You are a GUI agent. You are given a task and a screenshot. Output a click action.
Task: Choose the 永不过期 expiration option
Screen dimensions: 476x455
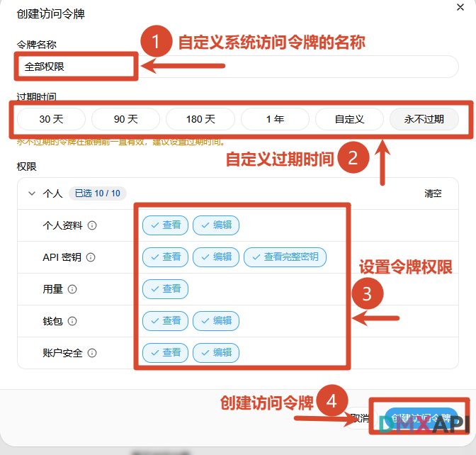point(424,119)
